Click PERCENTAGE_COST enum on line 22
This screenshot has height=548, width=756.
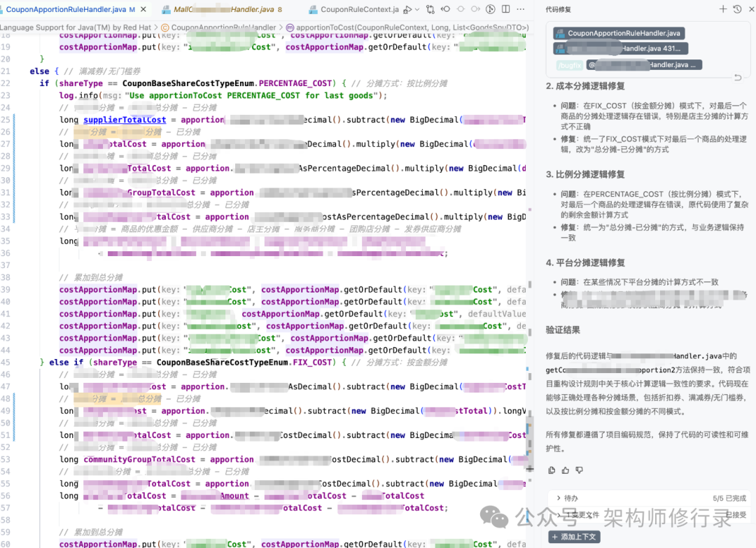point(295,83)
